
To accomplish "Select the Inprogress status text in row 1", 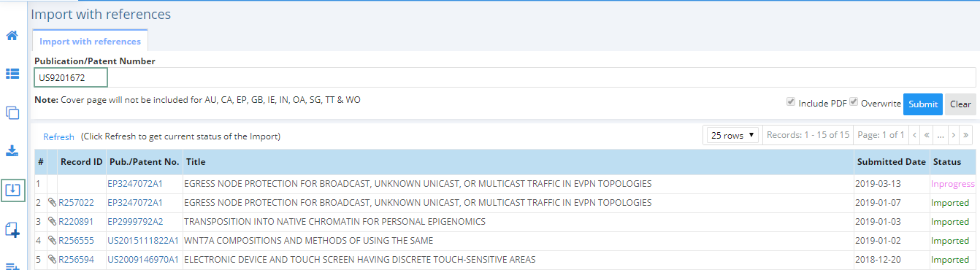I will pyautogui.click(x=952, y=184).
